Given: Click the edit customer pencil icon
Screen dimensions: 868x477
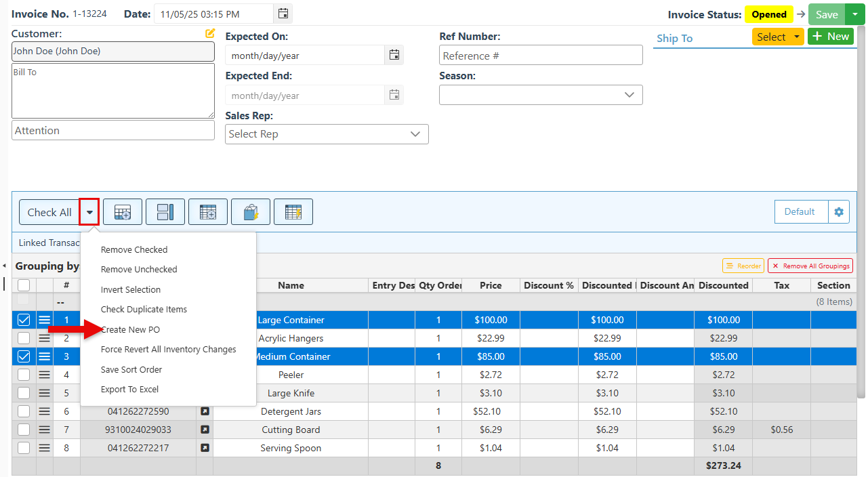Looking at the screenshot, I should pyautogui.click(x=210, y=33).
